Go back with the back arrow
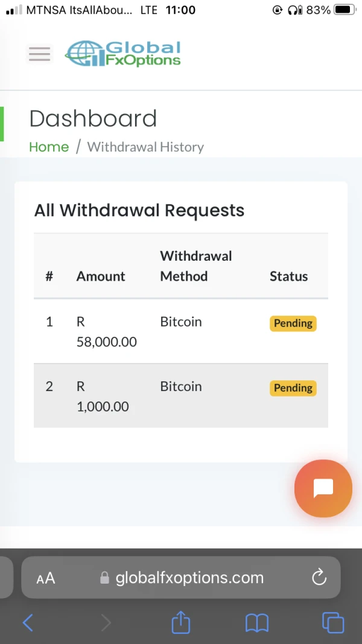The width and height of the screenshot is (362, 644). click(28, 622)
